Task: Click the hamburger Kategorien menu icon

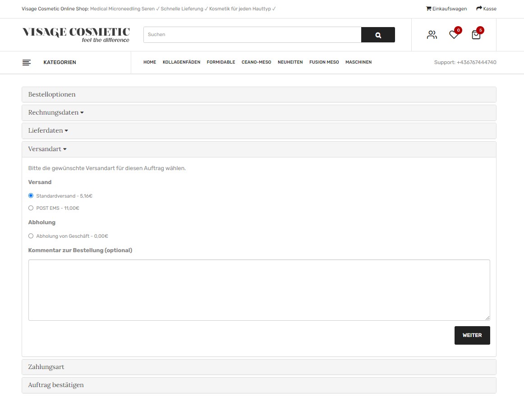Action: 27,62
